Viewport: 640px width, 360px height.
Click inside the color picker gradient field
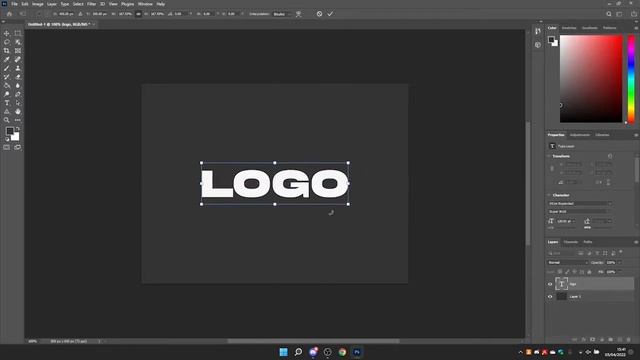(591, 79)
